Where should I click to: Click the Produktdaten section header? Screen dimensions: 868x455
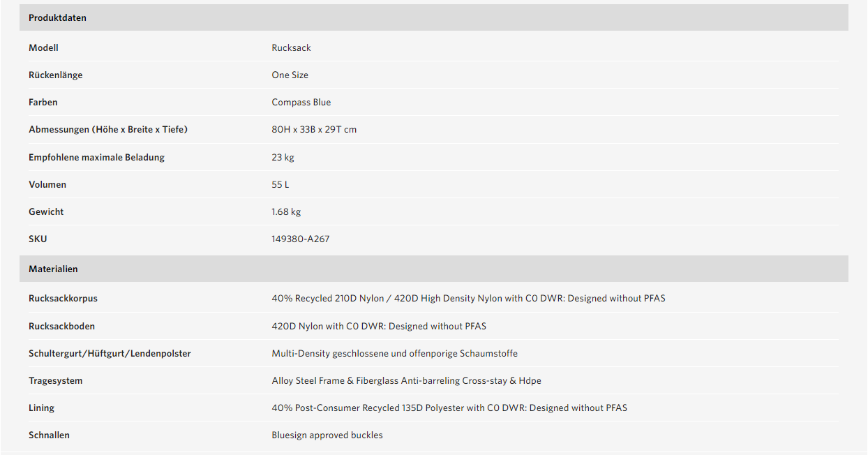433,17
